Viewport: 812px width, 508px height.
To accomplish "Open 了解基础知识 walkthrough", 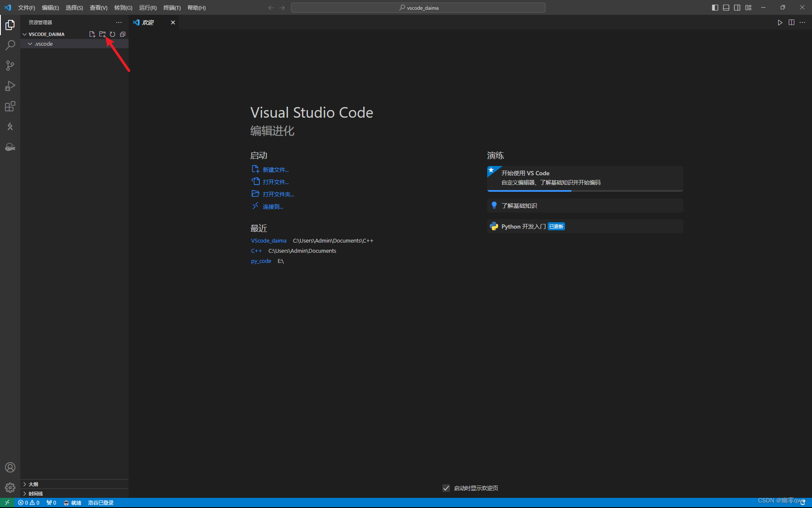I will click(585, 206).
